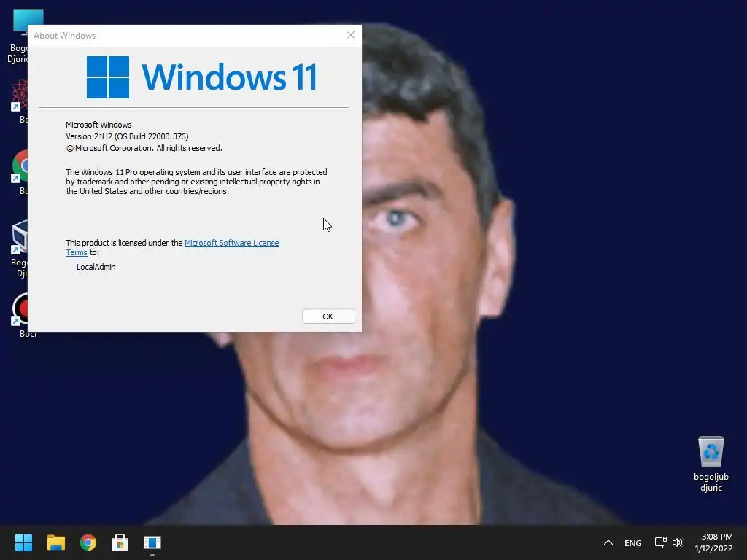Open Microsoft Store from the taskbar
The image size is (747, 560).
pos(120,542)
